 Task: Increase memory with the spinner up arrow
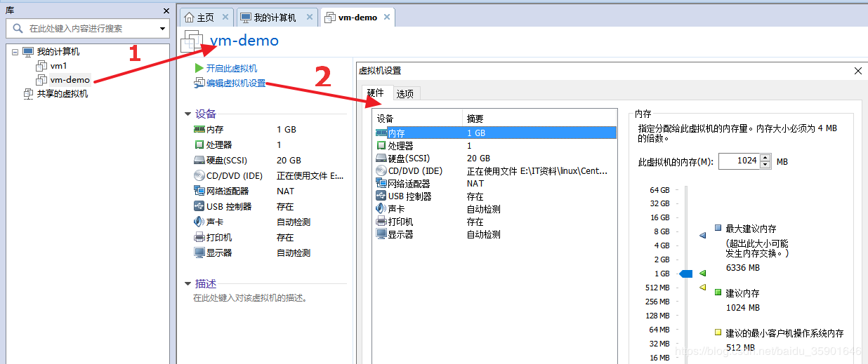[765, 158]
